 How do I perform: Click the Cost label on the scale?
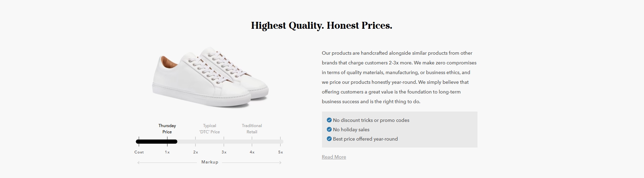click(139, 152)
